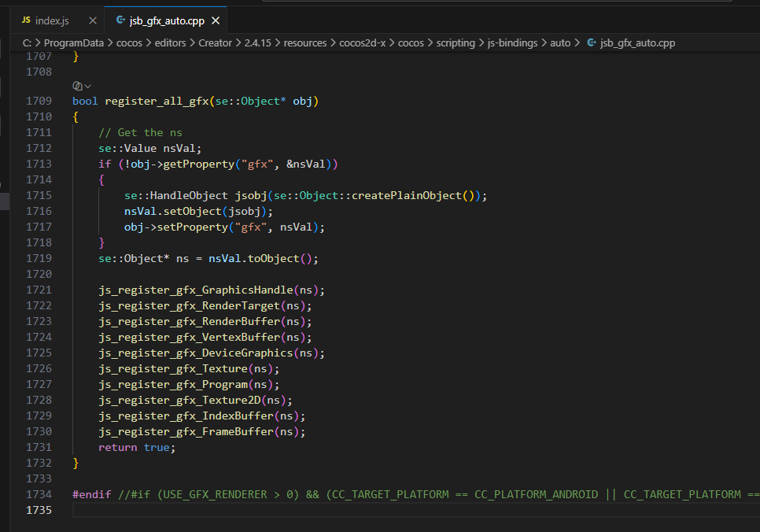Image resolution: width=760 pixels, height=532 pixels.
Task: Click the js_register_gfx_Texture2D call
Action: point(179,400)
